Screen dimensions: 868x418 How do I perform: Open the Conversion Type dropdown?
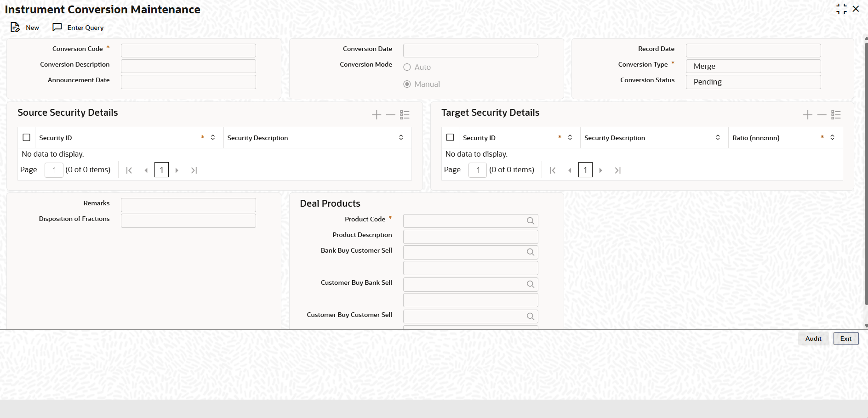(753, 66)
